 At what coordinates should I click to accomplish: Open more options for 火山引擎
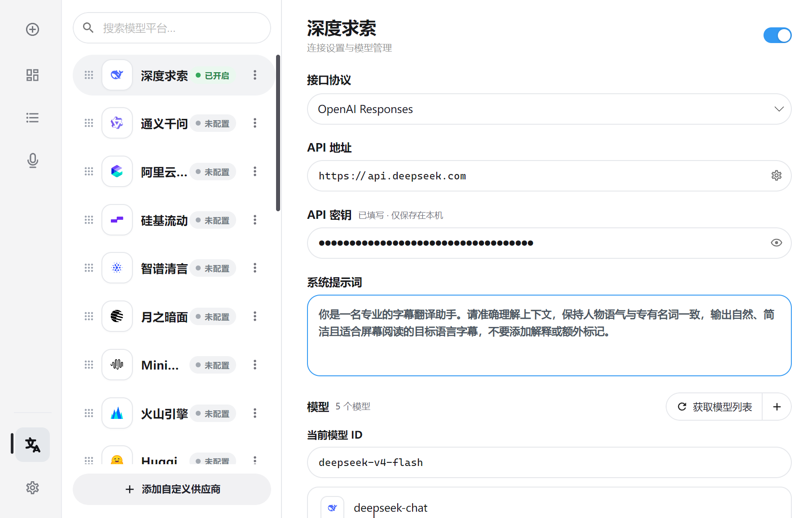coord(255,413)
